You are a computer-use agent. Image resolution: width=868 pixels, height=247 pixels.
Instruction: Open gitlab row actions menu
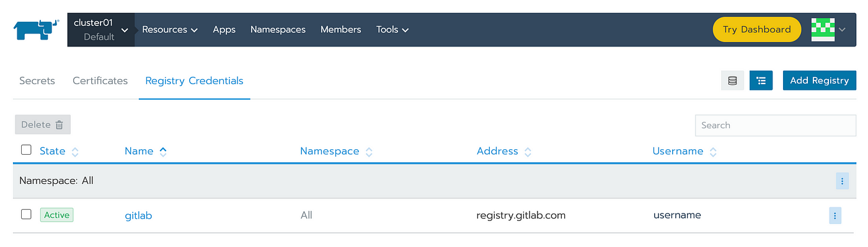click(835, 215)
